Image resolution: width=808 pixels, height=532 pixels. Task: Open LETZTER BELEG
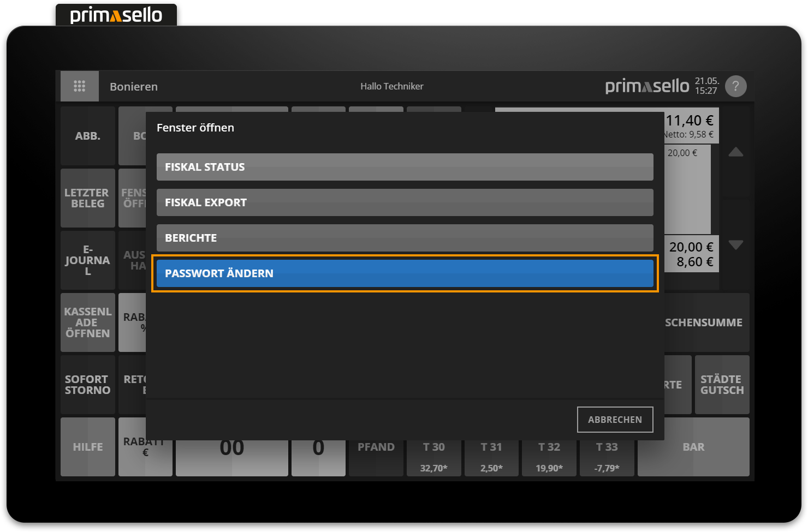(88, 198)
